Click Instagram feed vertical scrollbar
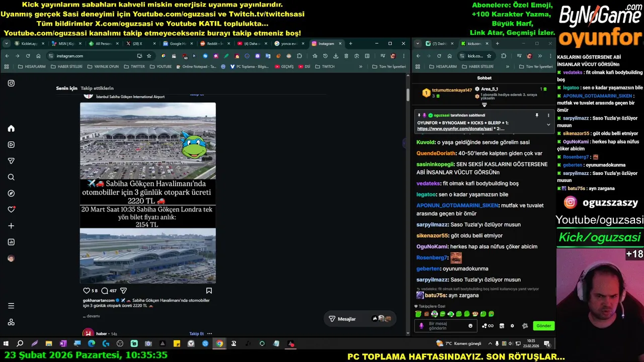This screenshot has width=644, height=362. pos(408,95)
